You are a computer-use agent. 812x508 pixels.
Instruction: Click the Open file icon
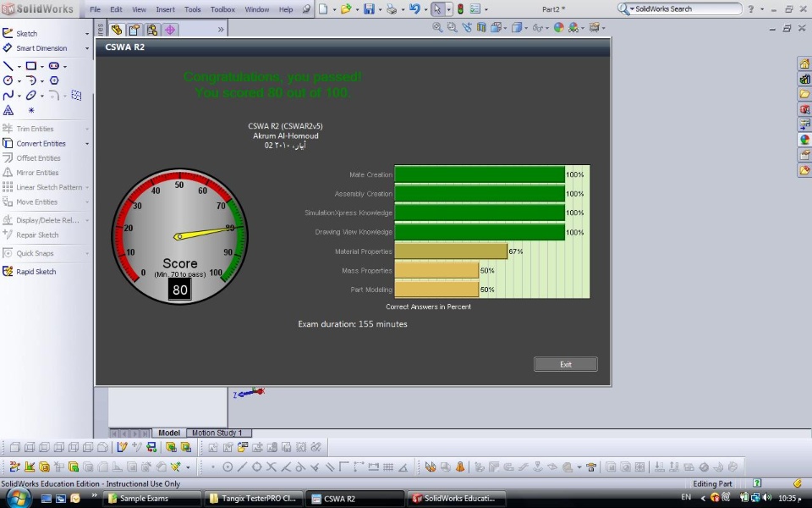tap(346, 8)
